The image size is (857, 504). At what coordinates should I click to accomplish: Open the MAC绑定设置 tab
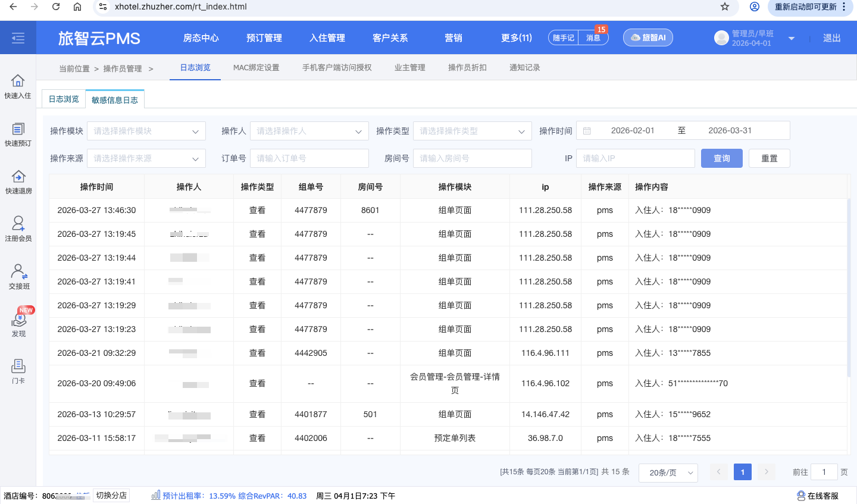point(256,68)
